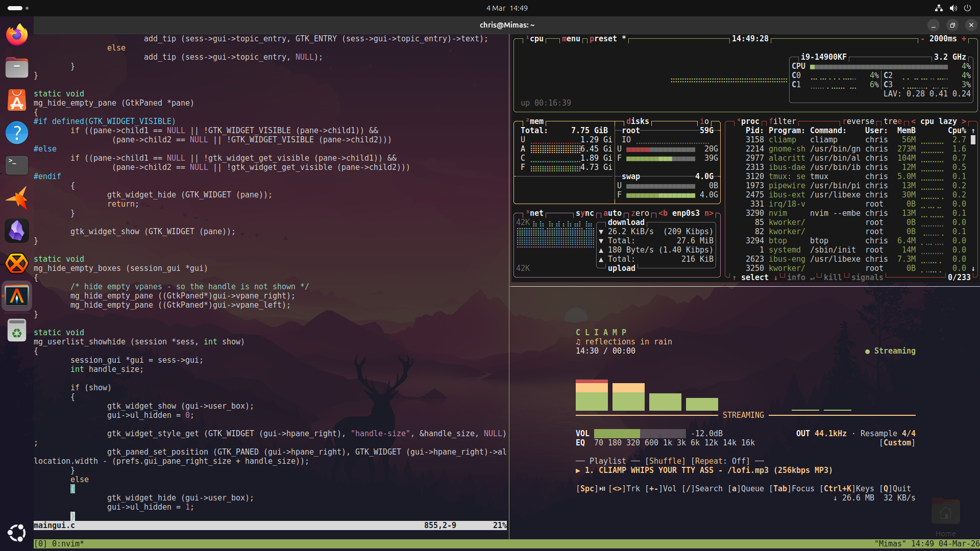
Task: Click the VOL level bar in CLIAMP
Action: pos(641,434)
